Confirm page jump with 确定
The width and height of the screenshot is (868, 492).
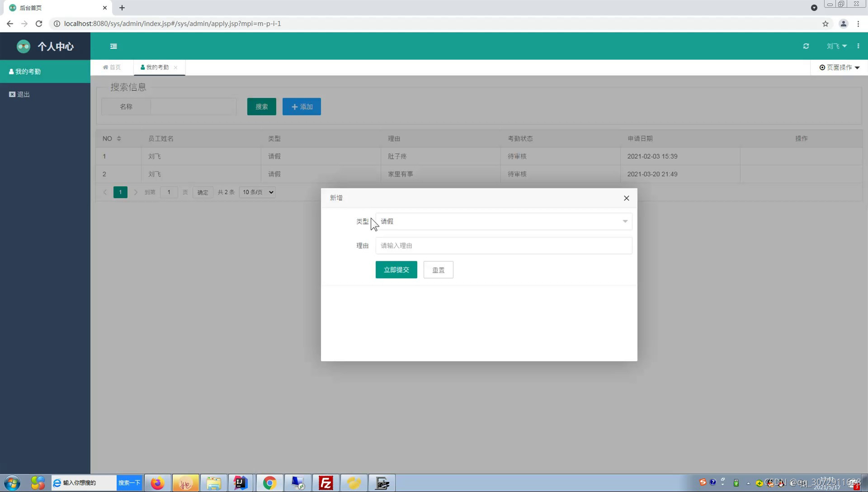click(x=203, y=192)
